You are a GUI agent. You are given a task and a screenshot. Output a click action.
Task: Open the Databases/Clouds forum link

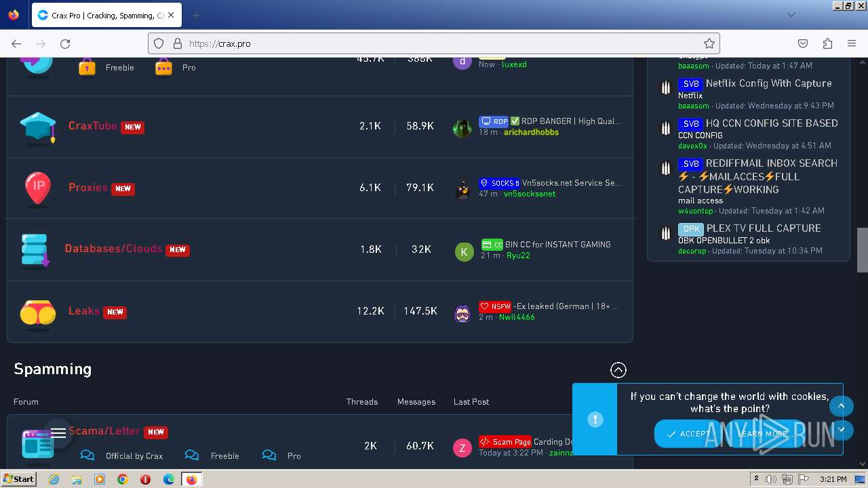point(113,248)
